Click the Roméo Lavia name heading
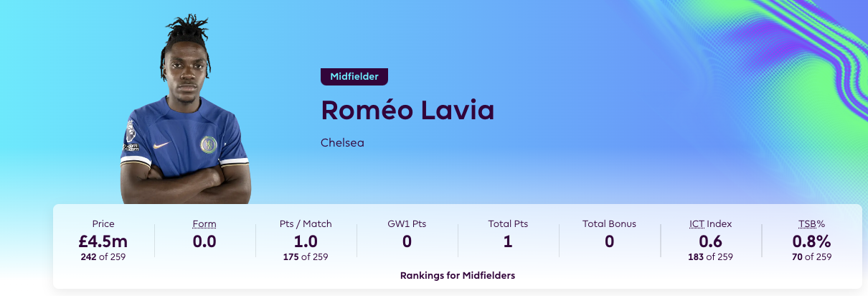 tap(407, 111)
